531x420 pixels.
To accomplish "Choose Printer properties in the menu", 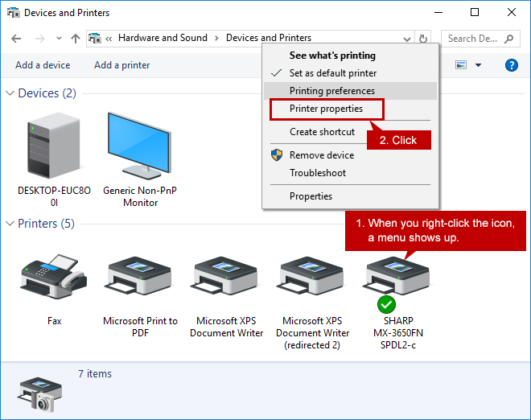I will coord(327,109).
